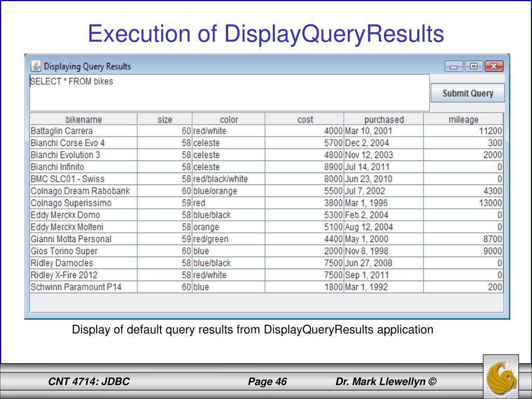Viewport: 532px width, 399px height.
Task: Click the Mar 10, 2001 purchased cell
Action: 384,131
